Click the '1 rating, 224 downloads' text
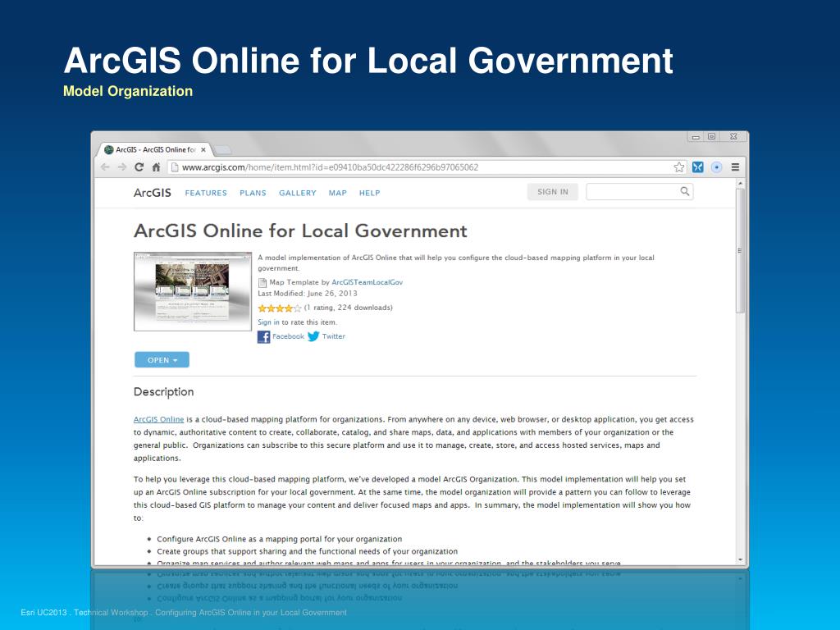Image resolution: width=840 pixels, height=630 pixels. 348,308
